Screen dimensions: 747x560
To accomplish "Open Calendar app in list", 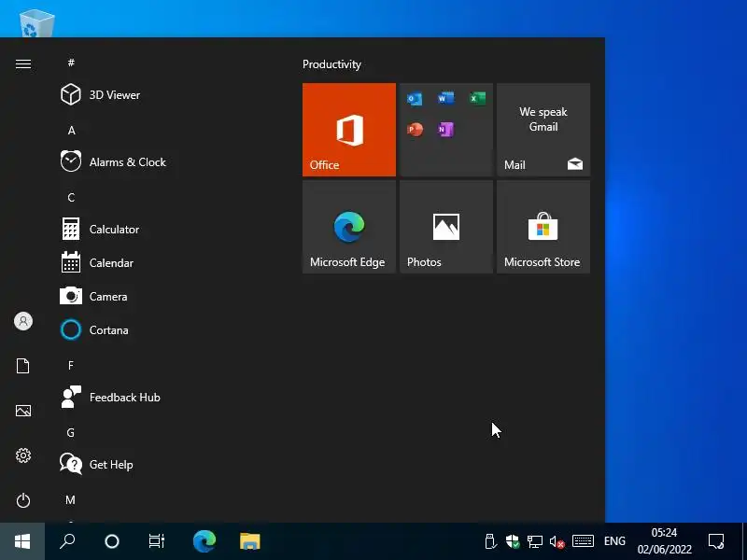I will 167,263.
